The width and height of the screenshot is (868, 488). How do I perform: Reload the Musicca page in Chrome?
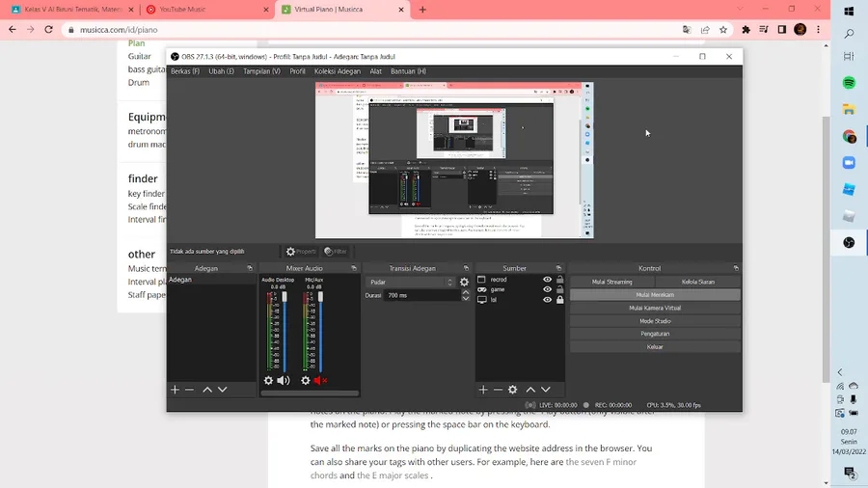(49, 30)
